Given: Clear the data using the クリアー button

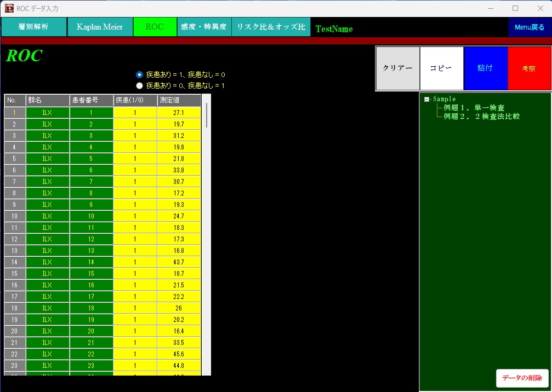Looking at the screenshot, I should click(397, 68).
